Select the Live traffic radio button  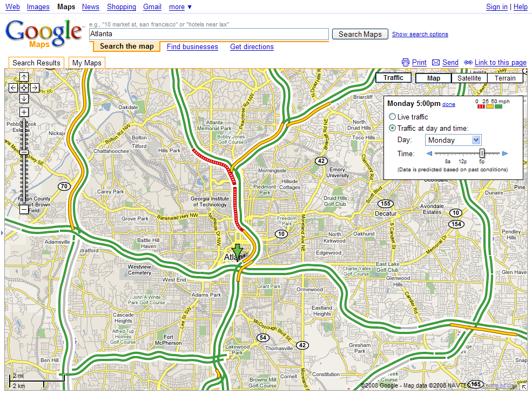393,117
